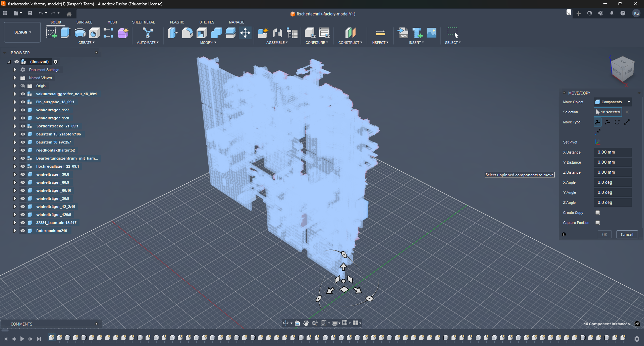Click the ViewCube in the corner

tap(623, 69)
